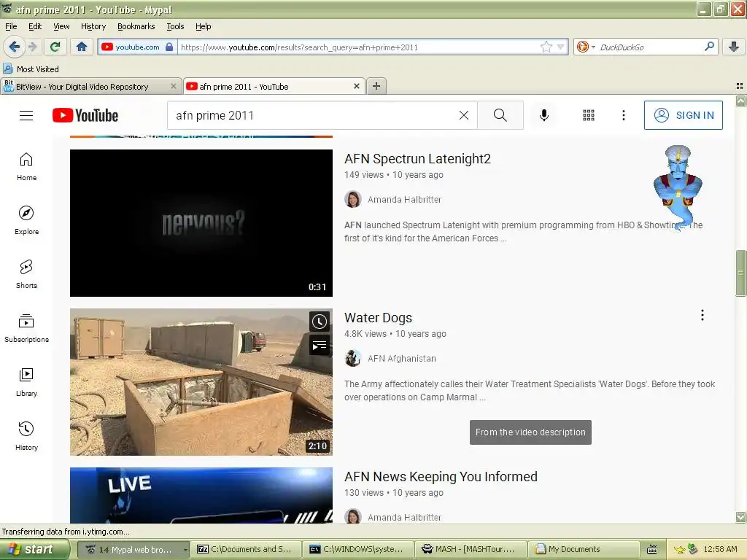
Task: Open the browser home page
Action: tap(82, 47)
